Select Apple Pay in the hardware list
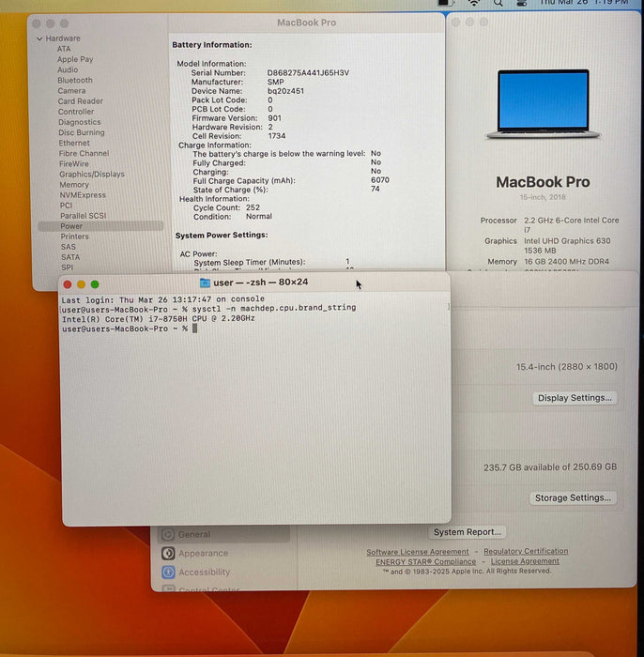 [x=75, y=59]
